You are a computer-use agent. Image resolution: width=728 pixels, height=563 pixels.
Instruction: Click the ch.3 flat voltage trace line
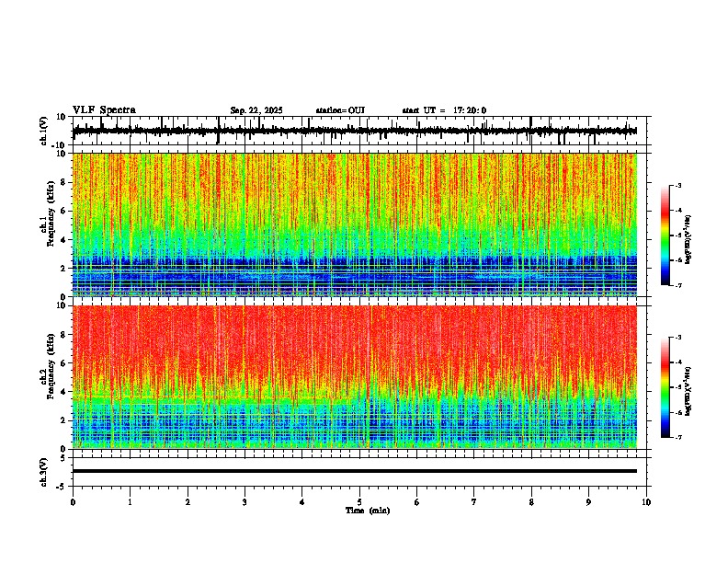pos(355,471)
